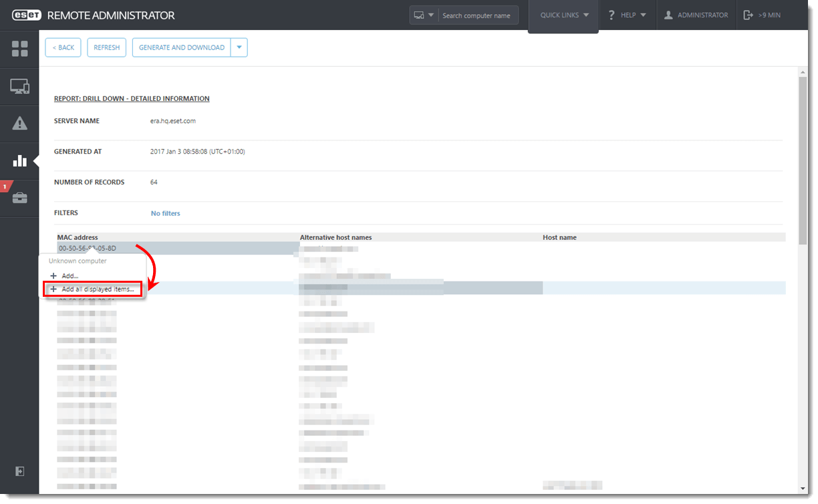This screenshot has height=504, width=818.
Task: Click the scrollbar up arrow
Action: pos(803,72)
